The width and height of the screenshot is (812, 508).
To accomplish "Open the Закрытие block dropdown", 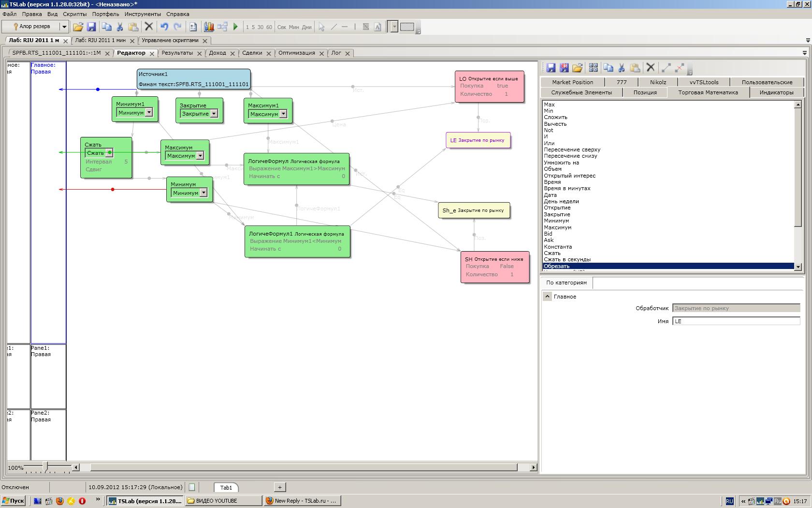I will click(214, 114).
